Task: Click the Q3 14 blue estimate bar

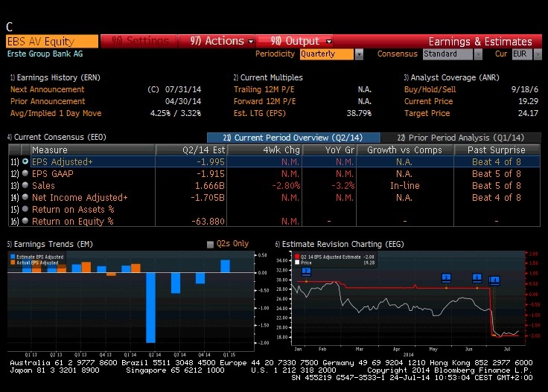Action: (x=176, y=283)
